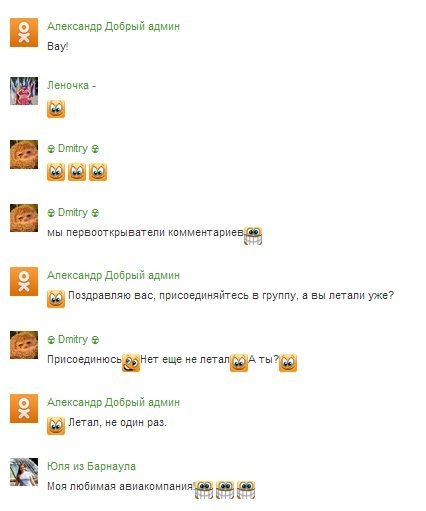The width and height of the screenshot is (426, 511).
Task: Click the OK logo avatar beside the "Вау!" comment
Action: tap(24, 33)
